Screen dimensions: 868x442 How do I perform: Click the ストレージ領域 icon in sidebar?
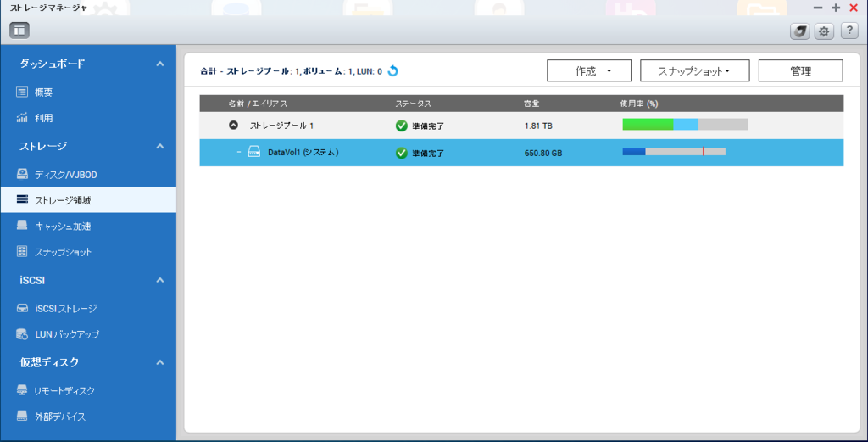22,199
